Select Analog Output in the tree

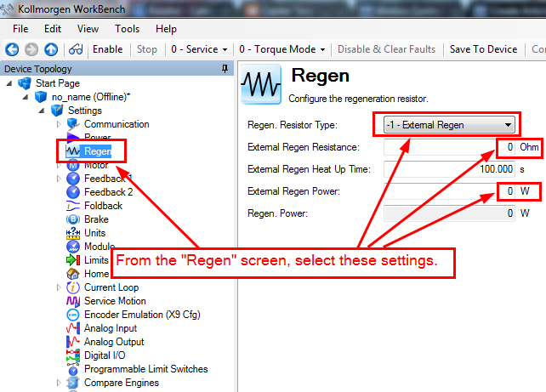tap(114, 342)
